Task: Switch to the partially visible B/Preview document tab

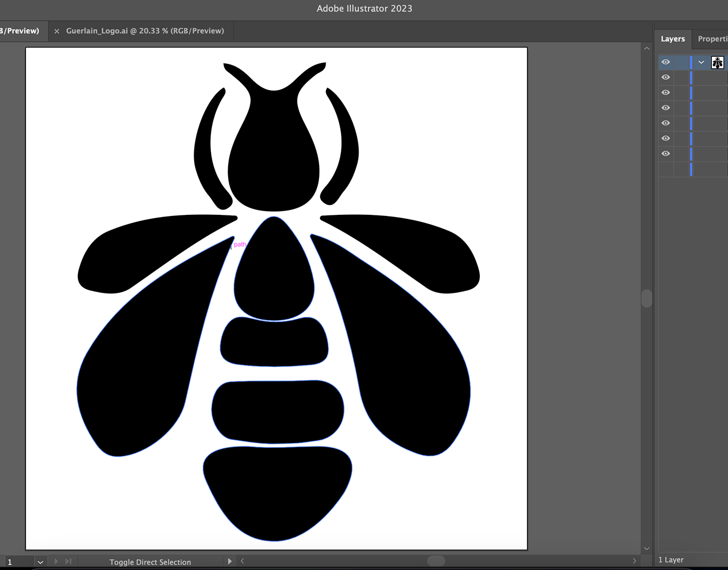Action: pos(20,31)
